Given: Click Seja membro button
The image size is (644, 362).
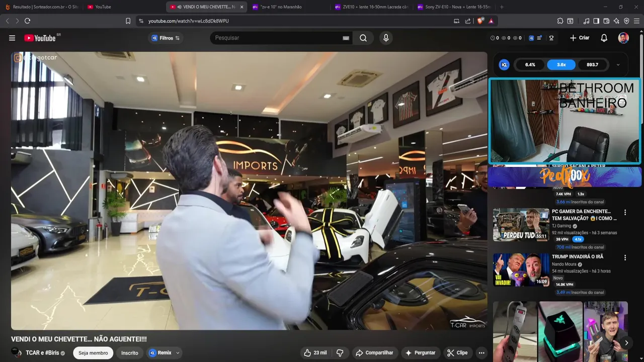Looking at the screenshot, I should tap(93, 353).
